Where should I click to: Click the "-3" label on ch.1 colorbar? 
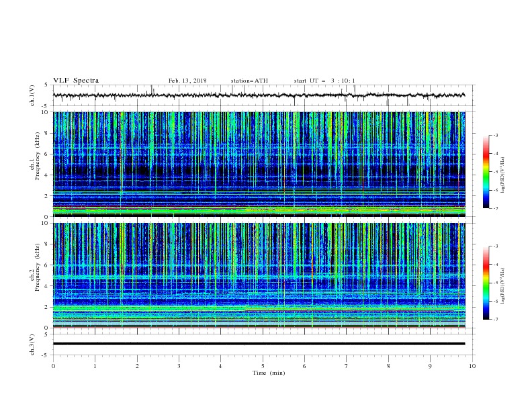click(x=495, y=135)
